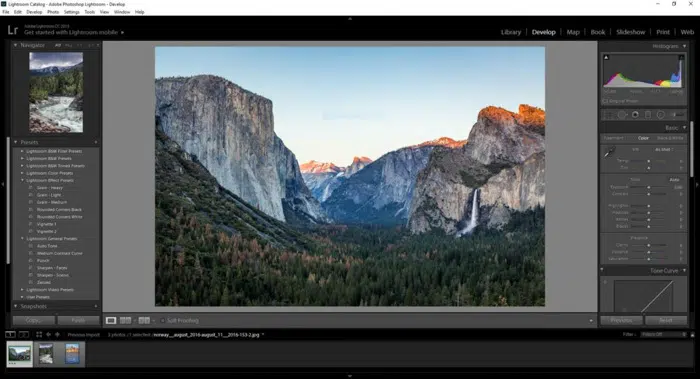Click the Saturation slider handle

click(x=649, y=259)
